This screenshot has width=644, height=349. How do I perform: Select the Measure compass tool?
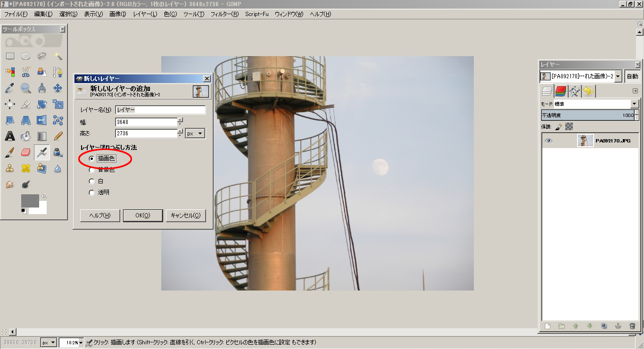(x=42, y=88)
